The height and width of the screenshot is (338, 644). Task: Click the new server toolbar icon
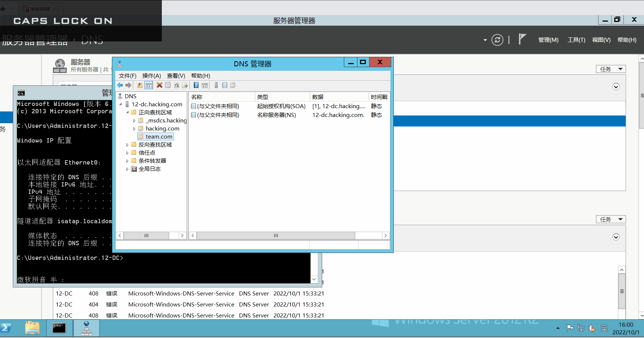216,85
